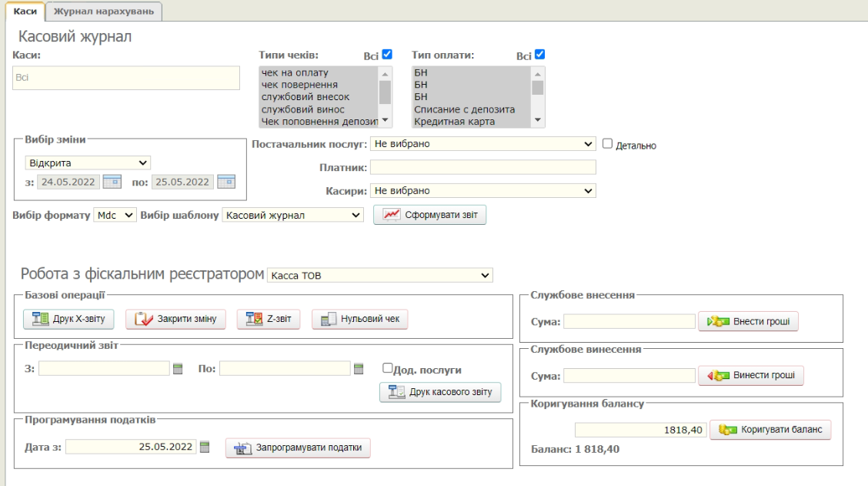Click into the Платник input field

tap(482, 167)
